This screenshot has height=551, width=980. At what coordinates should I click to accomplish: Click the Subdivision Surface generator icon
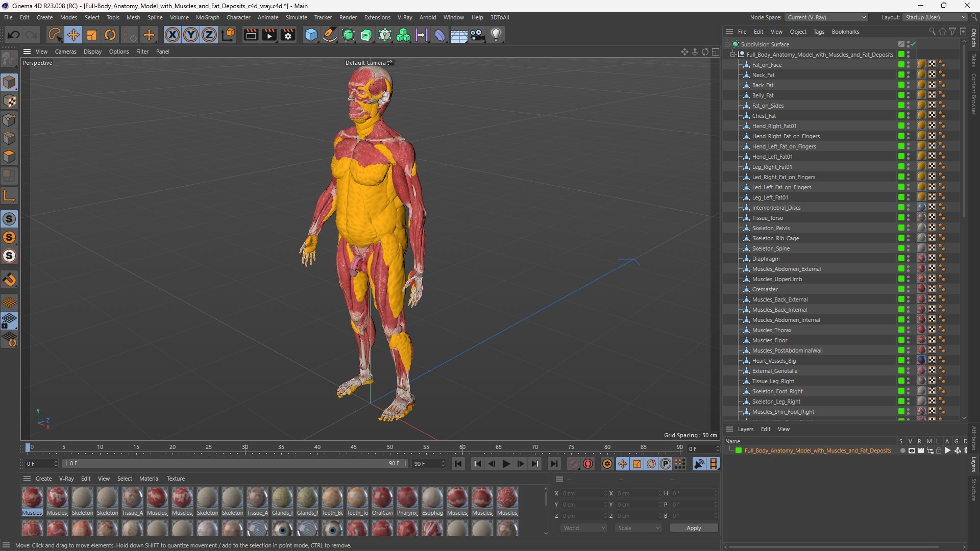[348, 35]
